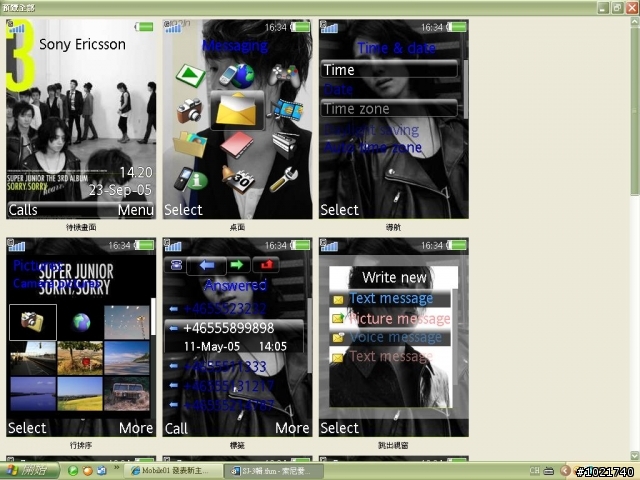Click the phone with info calls icon
Screen dimensions: 640x480
tap(191, 180)
